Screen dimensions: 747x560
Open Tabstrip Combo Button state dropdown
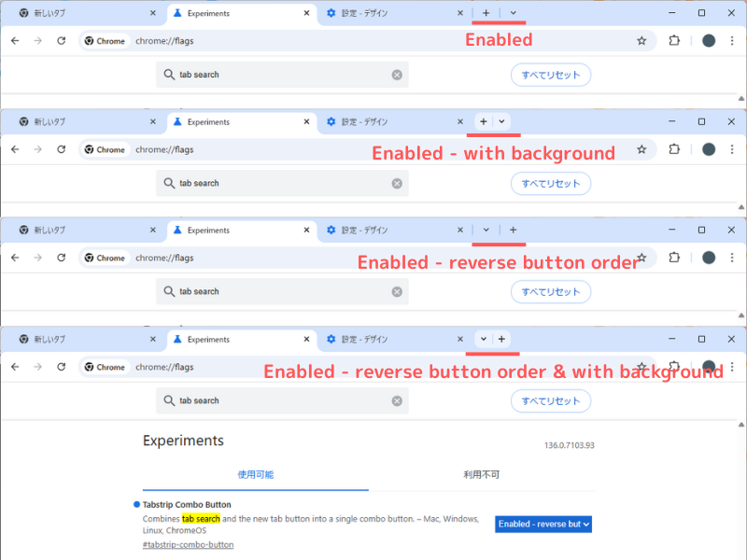(543, 525)
